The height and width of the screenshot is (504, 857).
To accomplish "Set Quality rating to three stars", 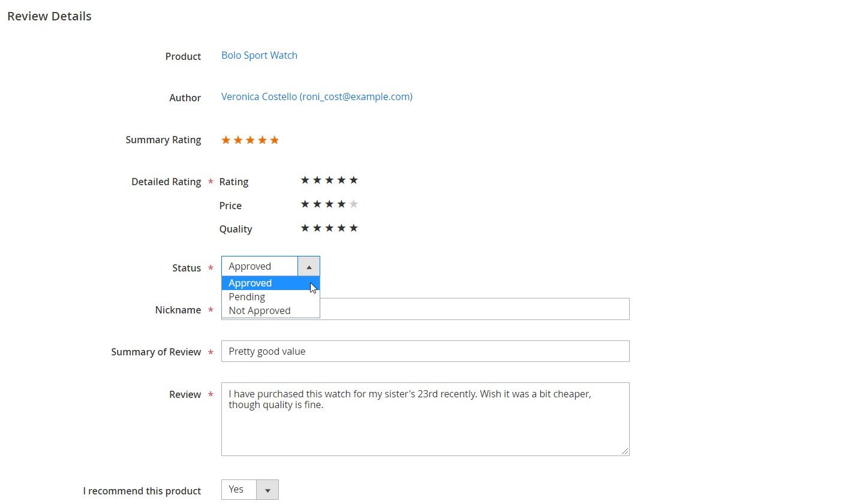I will click(x=329, y=228).
